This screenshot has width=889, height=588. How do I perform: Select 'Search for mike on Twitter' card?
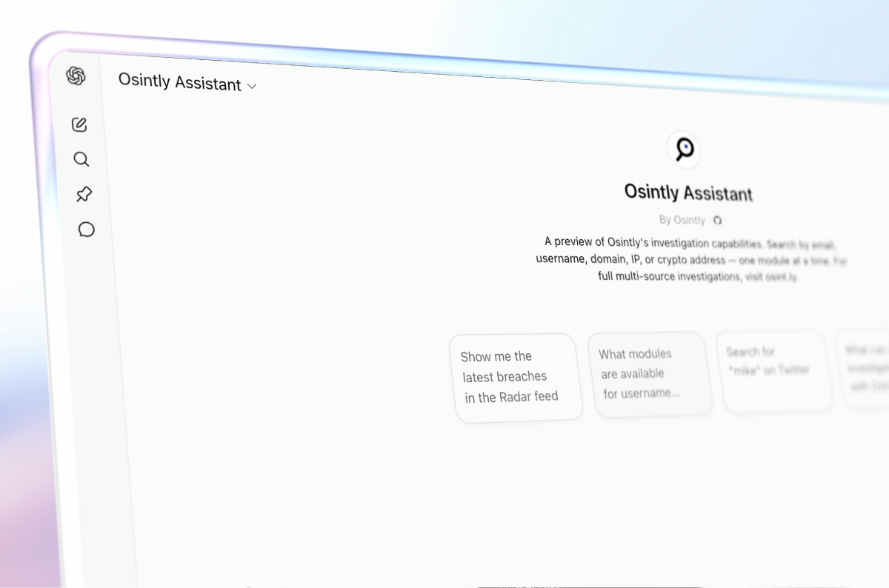(x=773, y=372)
